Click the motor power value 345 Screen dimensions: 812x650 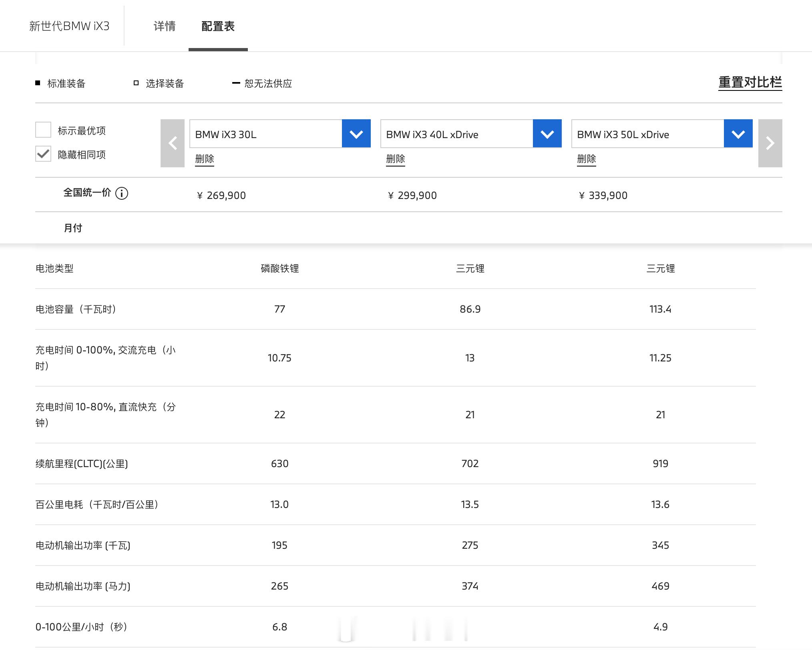[x=660, y=546]
